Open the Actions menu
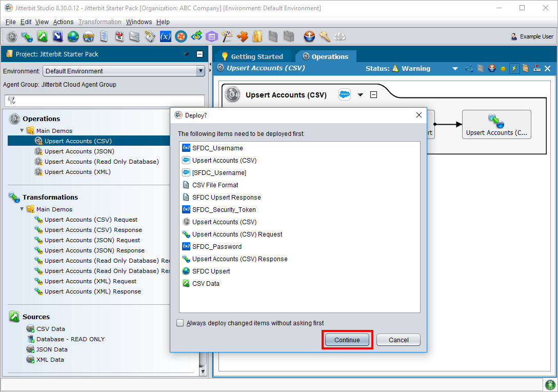This screenshot has height=392, width=558. click(63, 22)
